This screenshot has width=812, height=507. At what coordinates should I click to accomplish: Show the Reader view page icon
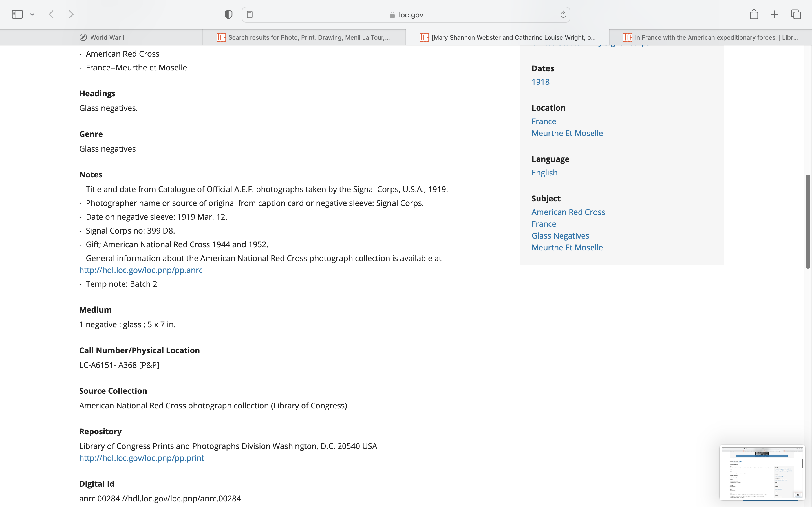coord(250,14)
